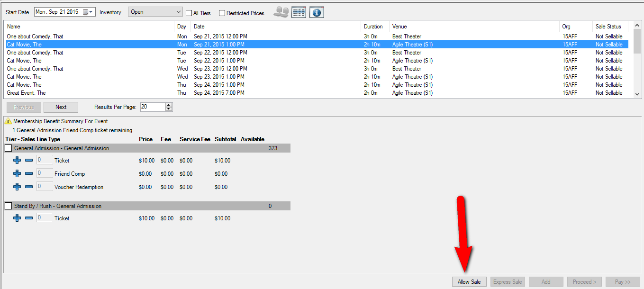Click the Start Date text field
The height and width of the screenshot is (289, 644).
(58, 12)
